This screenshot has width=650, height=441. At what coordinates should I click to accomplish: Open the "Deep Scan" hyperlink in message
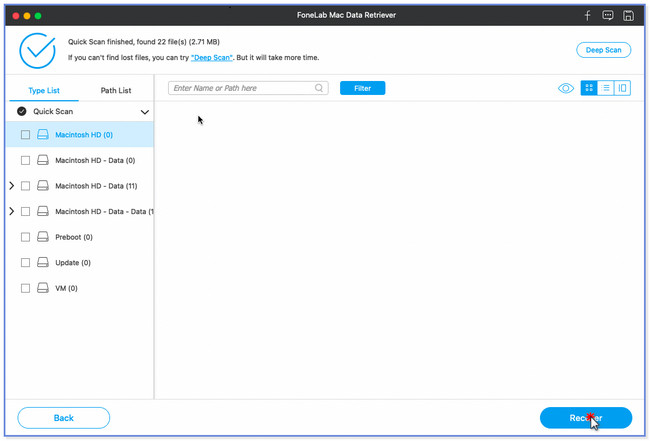212,58
